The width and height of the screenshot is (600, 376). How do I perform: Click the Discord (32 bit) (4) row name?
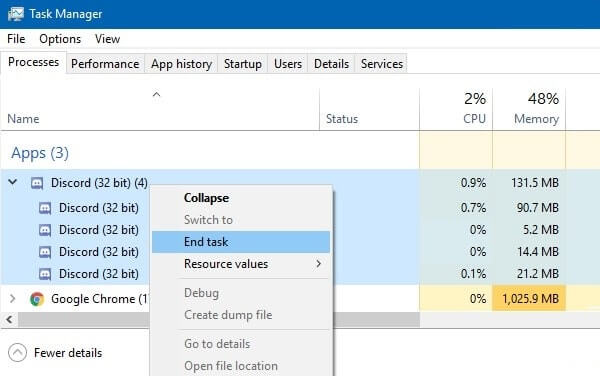point(99,183)
